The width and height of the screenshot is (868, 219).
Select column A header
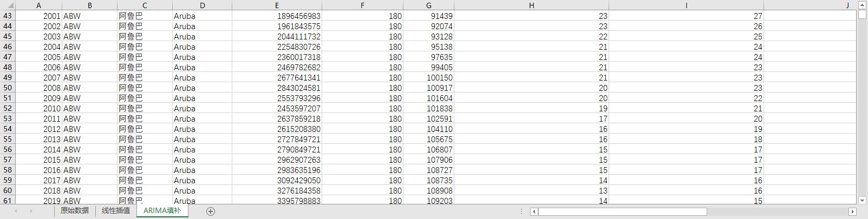[x=38, y=5]
